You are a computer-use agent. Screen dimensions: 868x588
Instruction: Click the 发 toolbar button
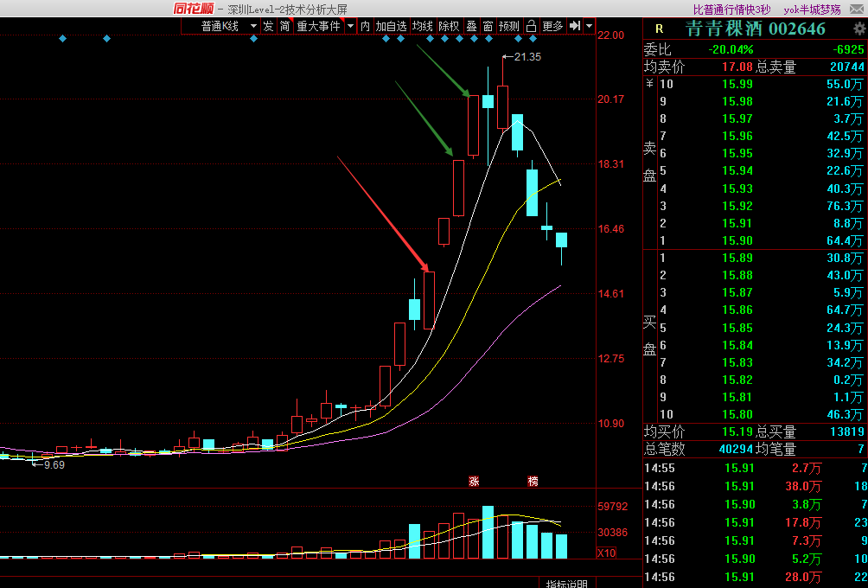[268, 26]
